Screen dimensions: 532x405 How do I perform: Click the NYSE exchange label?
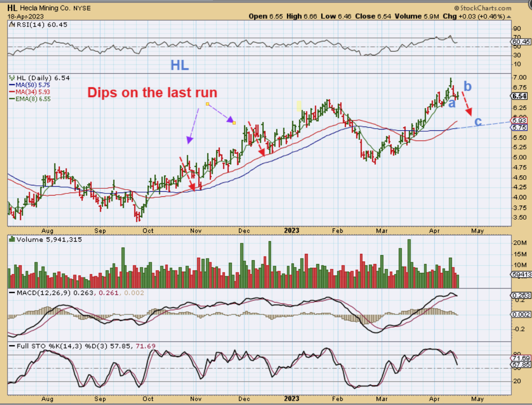82,8
